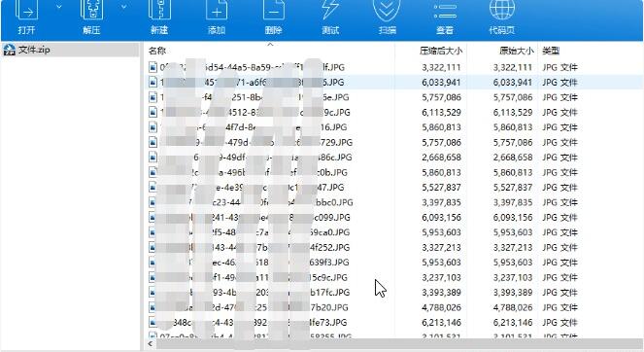
Task: Sort by the 名称 column header
Action: coord(157,51)
